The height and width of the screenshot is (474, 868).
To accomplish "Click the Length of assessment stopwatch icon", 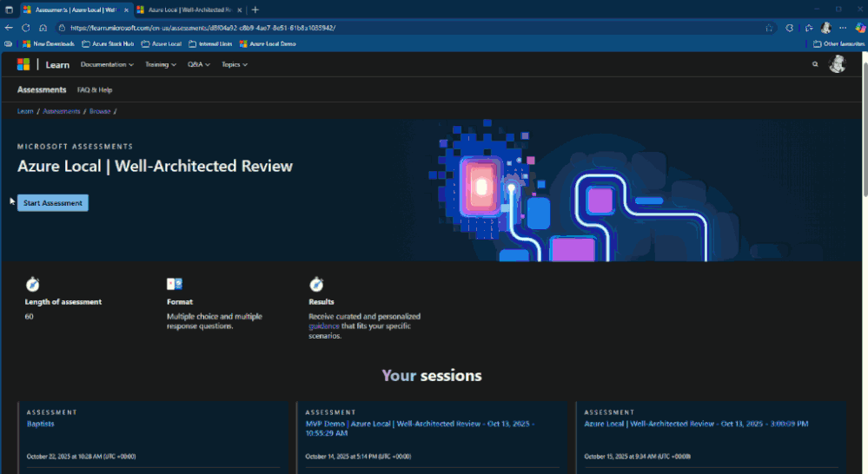I will pos(33,284).
